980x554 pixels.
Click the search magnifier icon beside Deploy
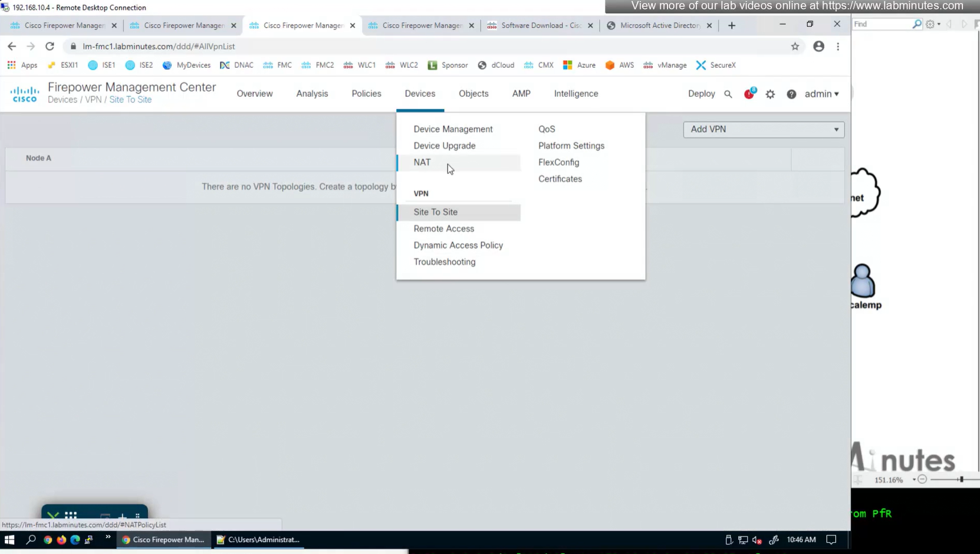pyautogui.click(x=728, y=94)
